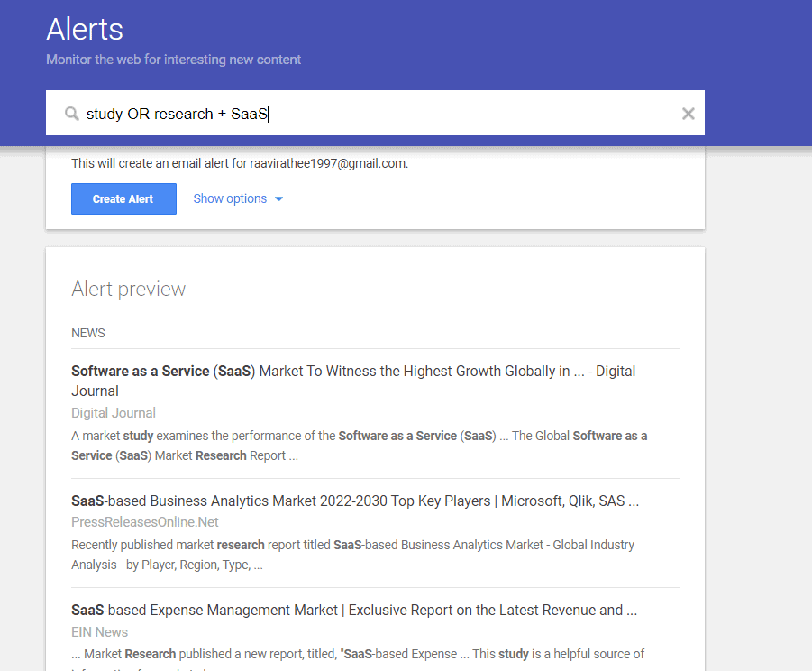Click the Digital Journal source name
Viewport: 812px width, 671px height.
click(114, 413)
